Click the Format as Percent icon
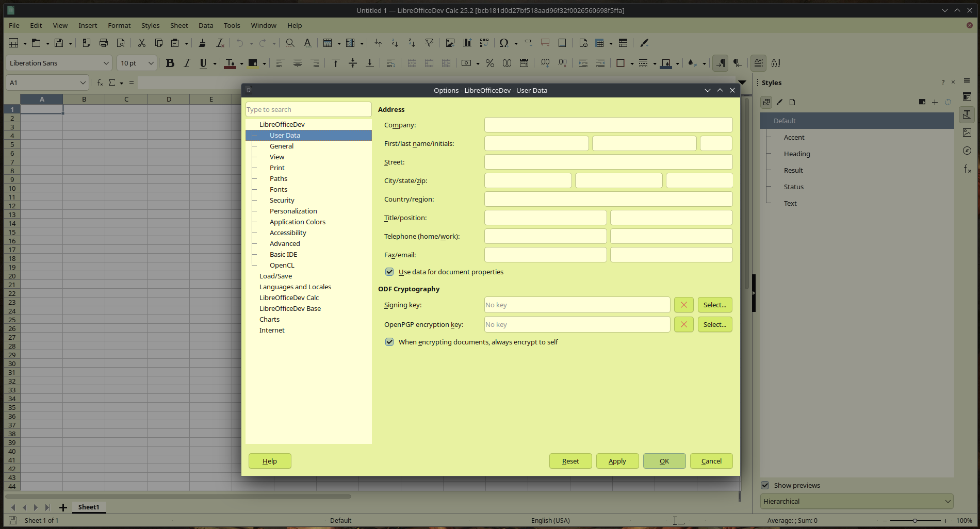Viewport: 980px width, 529px height. (x=490, y=63)
